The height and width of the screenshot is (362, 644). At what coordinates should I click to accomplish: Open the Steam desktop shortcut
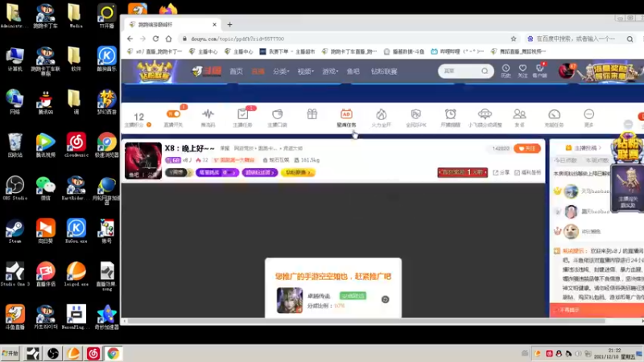coord(14,231)
